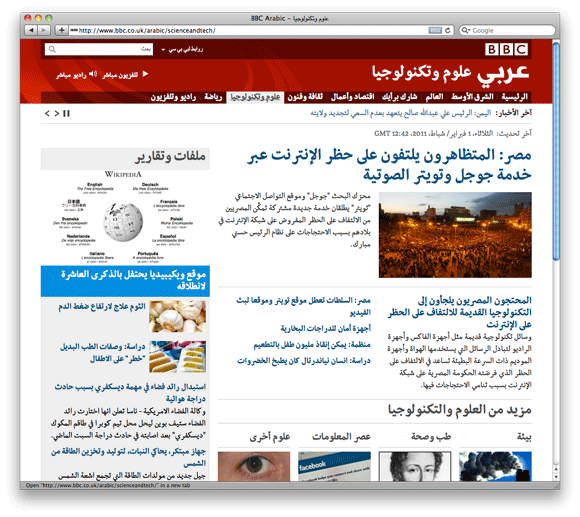Play live television (تلفزيون مباشر)

point(125,75)
